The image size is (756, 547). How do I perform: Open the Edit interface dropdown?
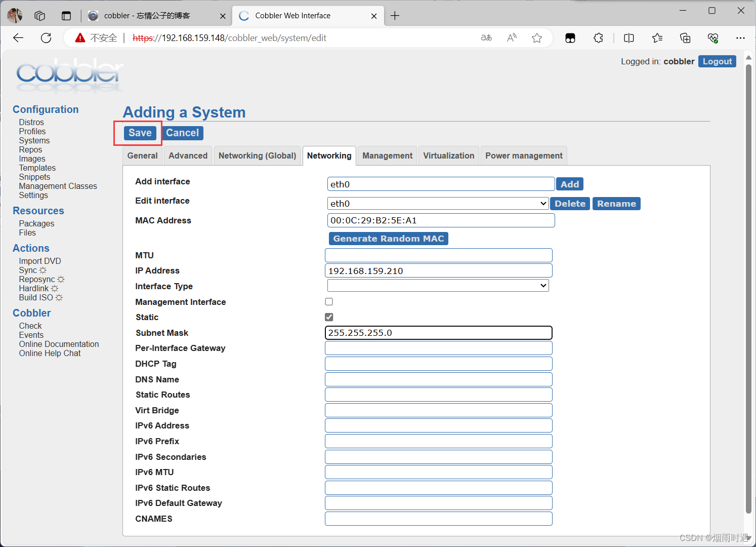coord(438,204)
